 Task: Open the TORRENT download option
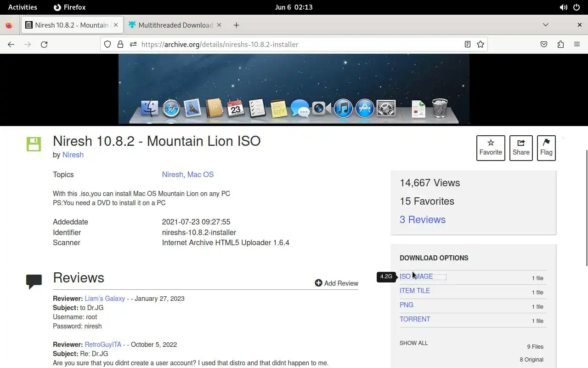[x=415, y=319]
